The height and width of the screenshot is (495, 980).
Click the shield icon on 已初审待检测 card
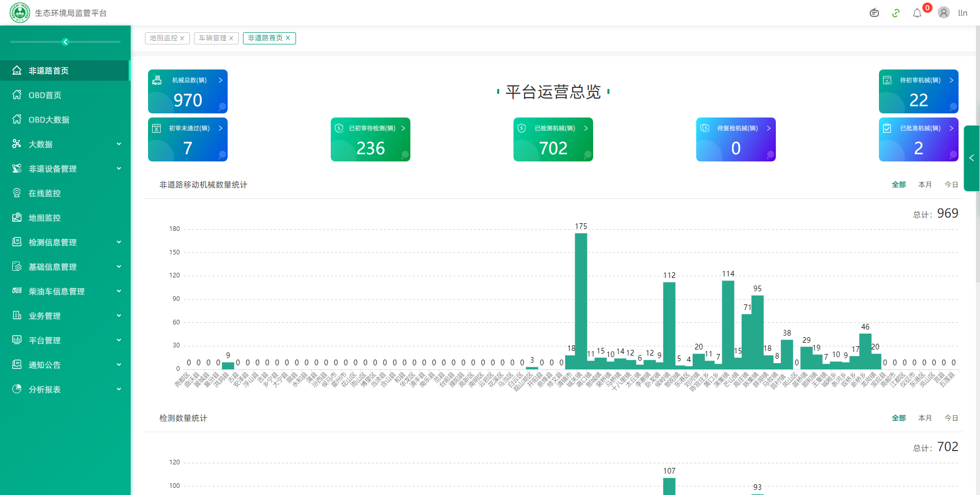pyautogui.click(x=339, y=128)
